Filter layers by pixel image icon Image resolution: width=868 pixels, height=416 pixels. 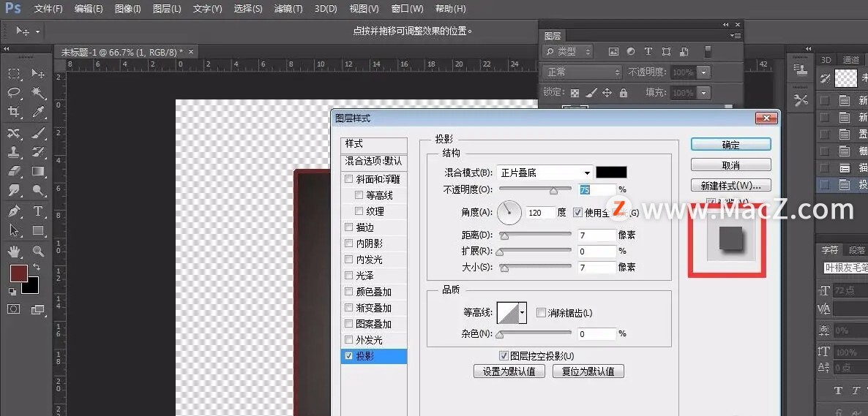coord(613,51)
